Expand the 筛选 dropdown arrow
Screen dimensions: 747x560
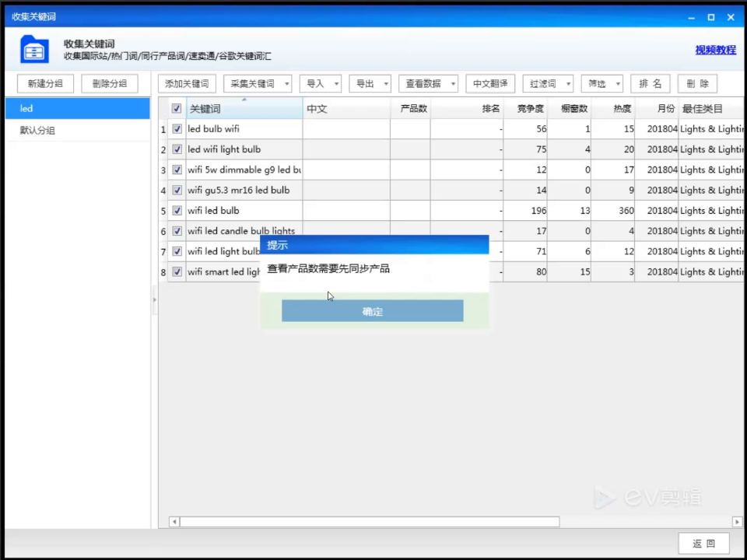click(618, 84)
